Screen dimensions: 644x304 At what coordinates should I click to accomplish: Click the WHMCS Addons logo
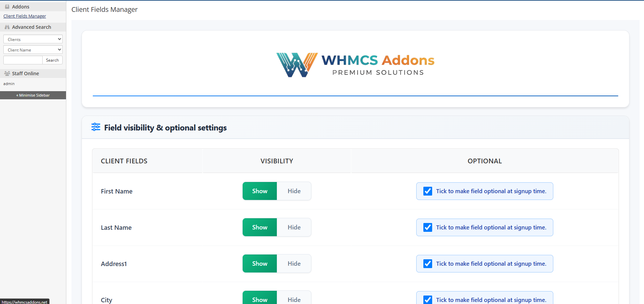(355, 65)
